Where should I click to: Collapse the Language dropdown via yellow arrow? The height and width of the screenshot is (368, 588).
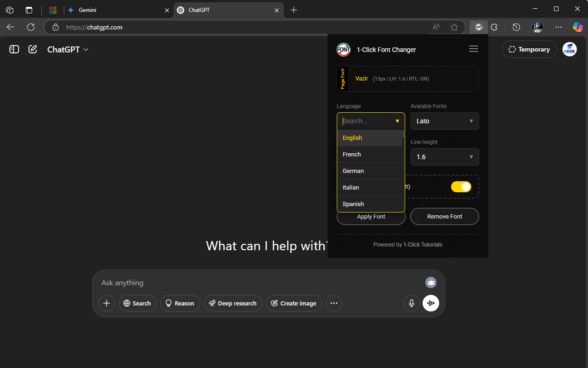397,121
